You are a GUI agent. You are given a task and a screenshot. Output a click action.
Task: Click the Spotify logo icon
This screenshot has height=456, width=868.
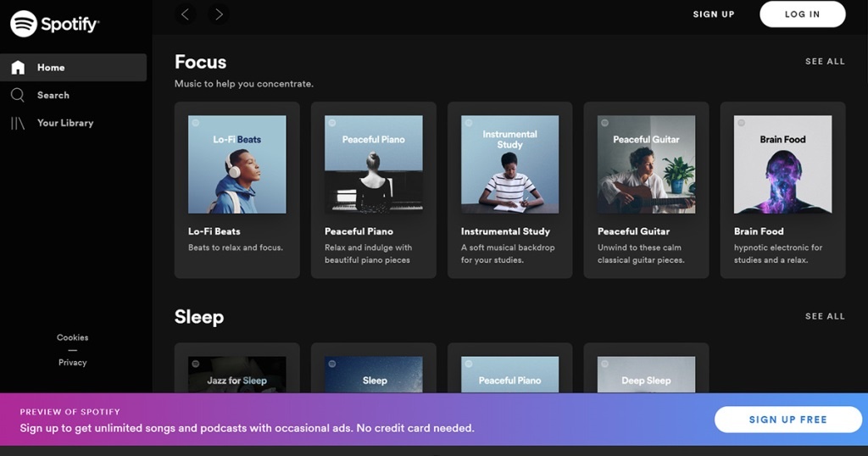click(23, 24)
